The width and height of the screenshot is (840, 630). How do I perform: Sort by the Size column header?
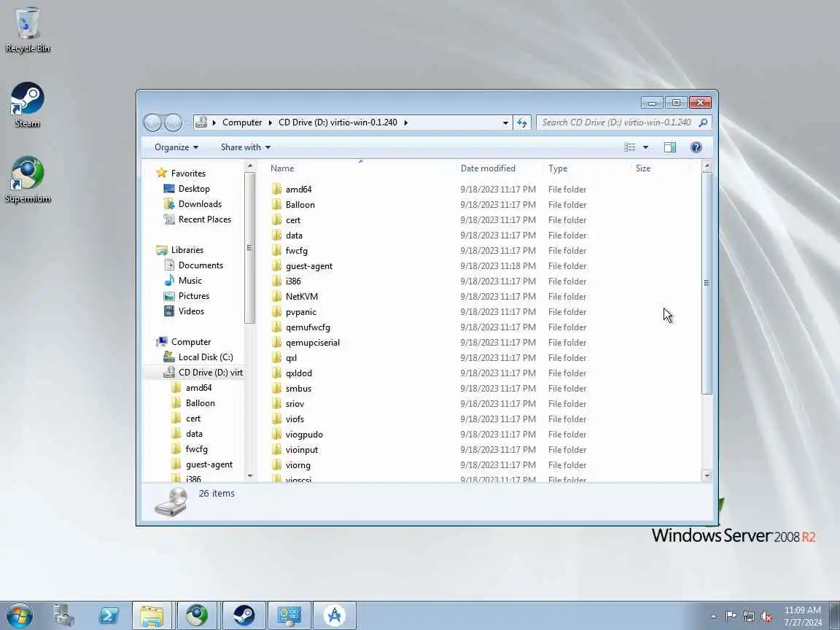click(x=643, y=168)
